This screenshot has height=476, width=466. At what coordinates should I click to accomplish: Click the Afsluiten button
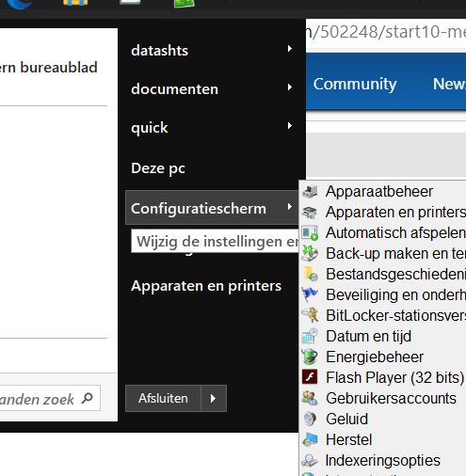pyautogui.click(x=163, y=399)
